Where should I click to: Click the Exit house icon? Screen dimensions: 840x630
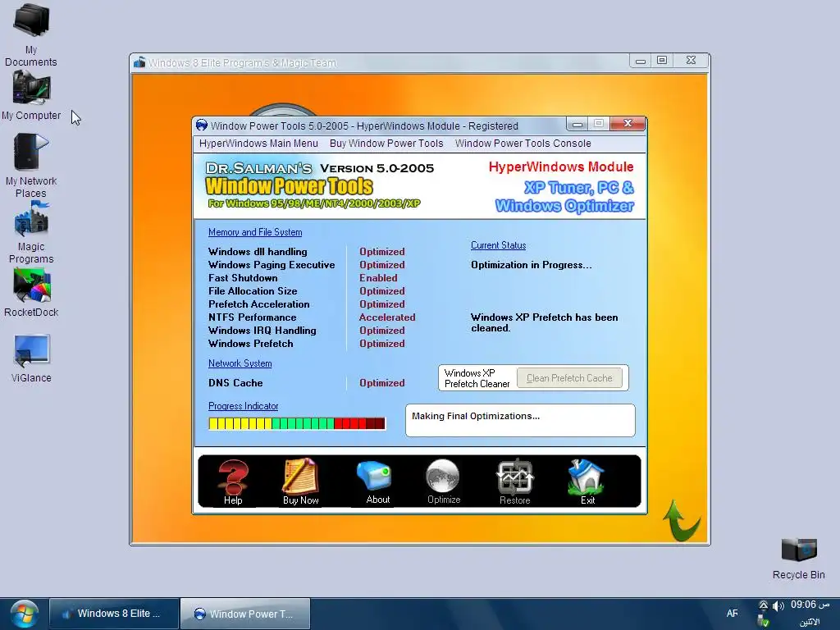click(x=586, y=482)
